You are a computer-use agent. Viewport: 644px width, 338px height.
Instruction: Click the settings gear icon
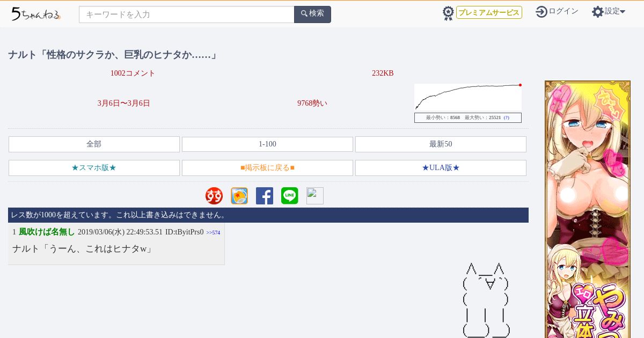598,12
